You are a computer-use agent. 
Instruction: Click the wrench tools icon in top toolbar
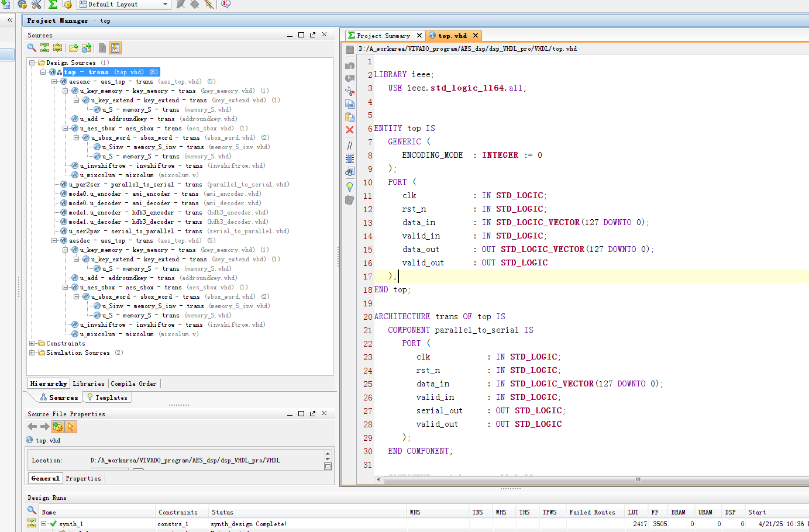[x=36, y=4]
